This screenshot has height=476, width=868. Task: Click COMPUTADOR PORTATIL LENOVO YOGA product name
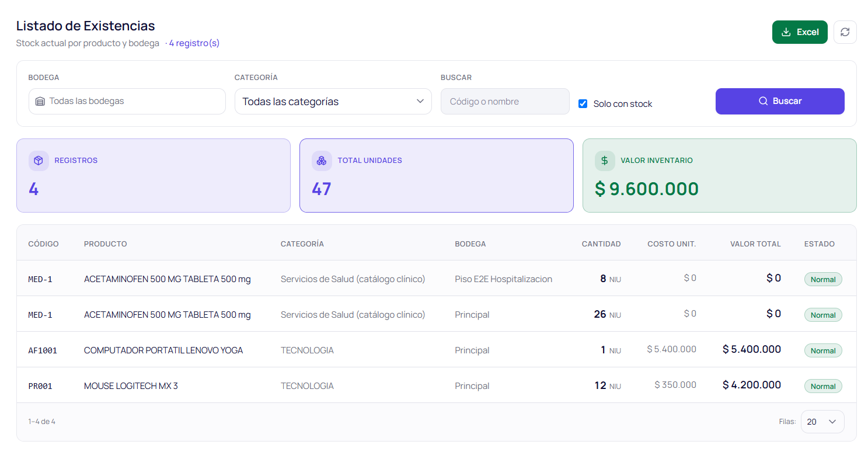pyautogui.click(x=163, y=350)
